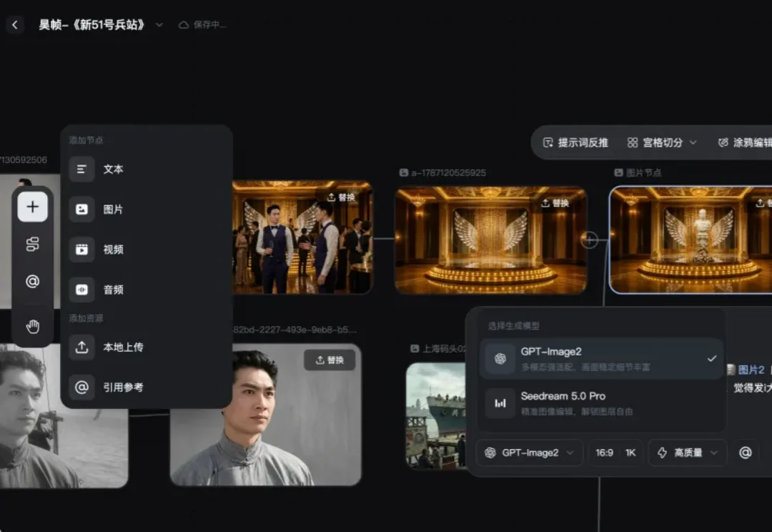
Task: Click the video icon beside 视频
Action: (x=81, y=250)
